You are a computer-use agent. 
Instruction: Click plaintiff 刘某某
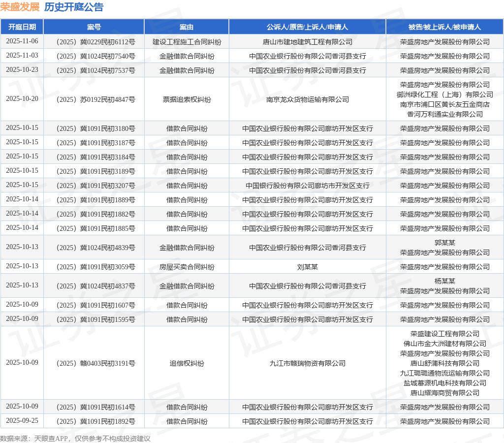pos(307,267)
